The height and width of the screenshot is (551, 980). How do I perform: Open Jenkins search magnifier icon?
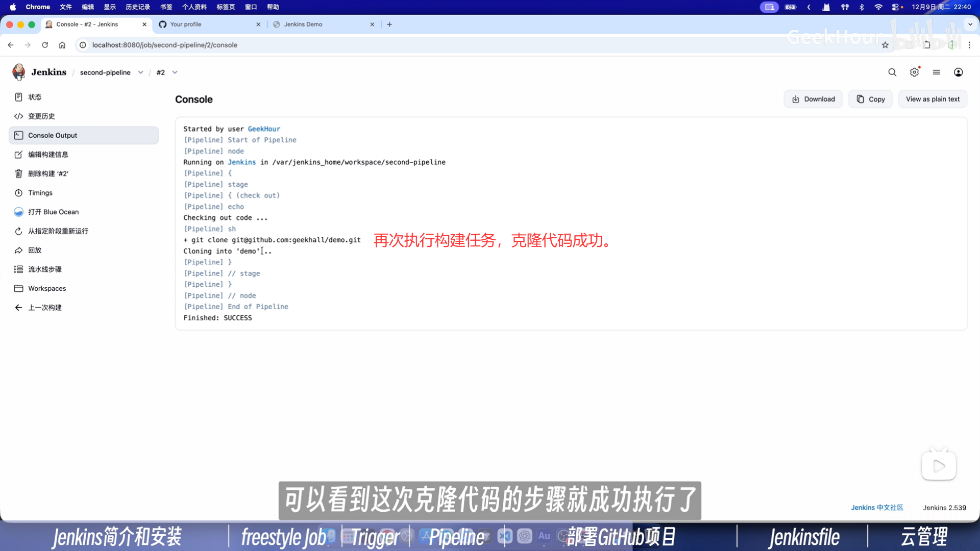(892, 72)
